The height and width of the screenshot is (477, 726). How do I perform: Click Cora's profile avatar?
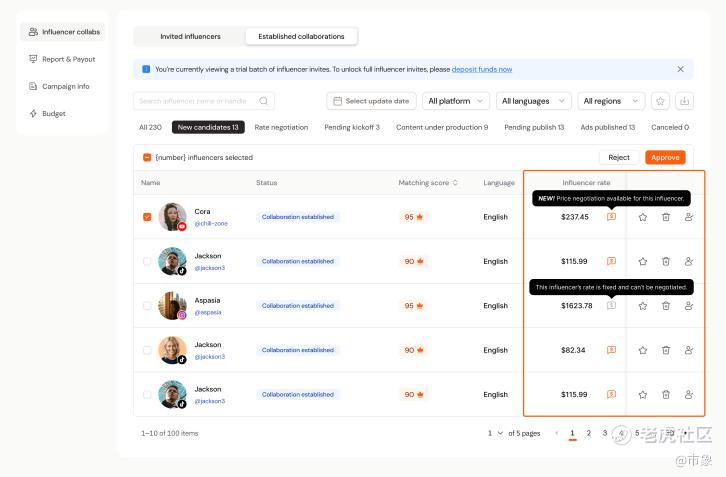click(x=172, y=217)
